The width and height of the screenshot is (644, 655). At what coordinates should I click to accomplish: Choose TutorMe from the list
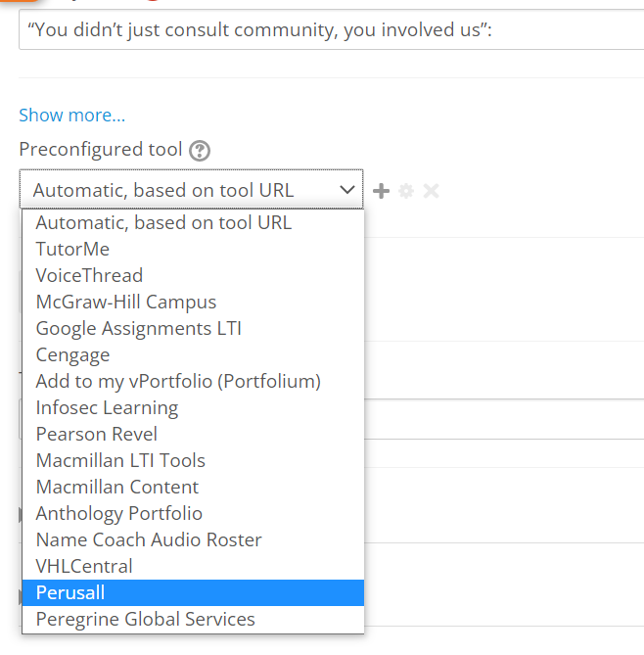[193, 249]
